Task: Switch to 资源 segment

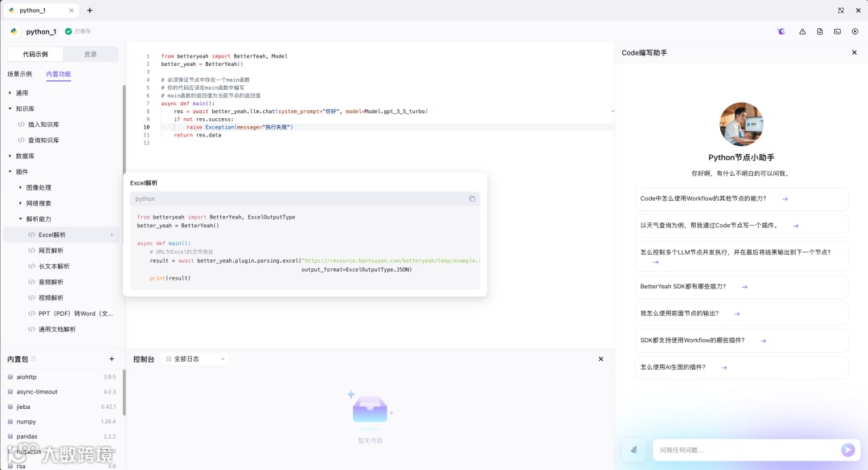Action: coord(90,55)
